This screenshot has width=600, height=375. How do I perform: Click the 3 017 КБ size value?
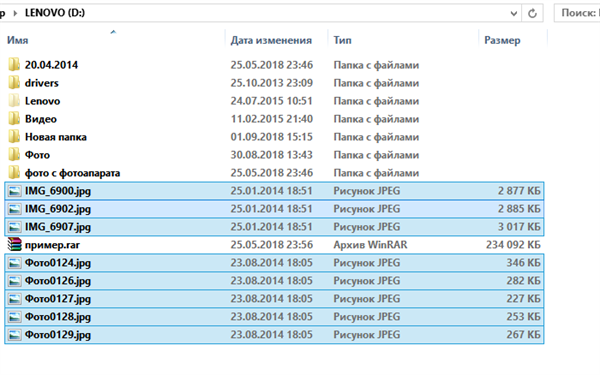coord(519,227)
